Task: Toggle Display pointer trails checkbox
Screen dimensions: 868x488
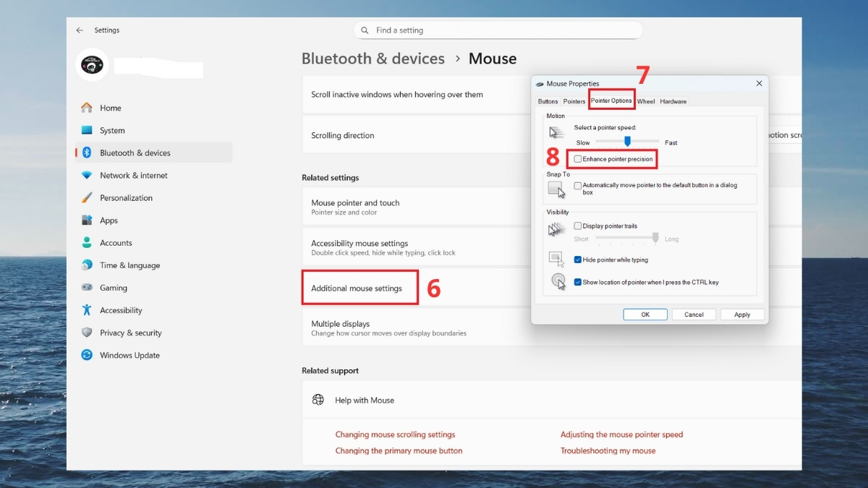Action: 578,226
